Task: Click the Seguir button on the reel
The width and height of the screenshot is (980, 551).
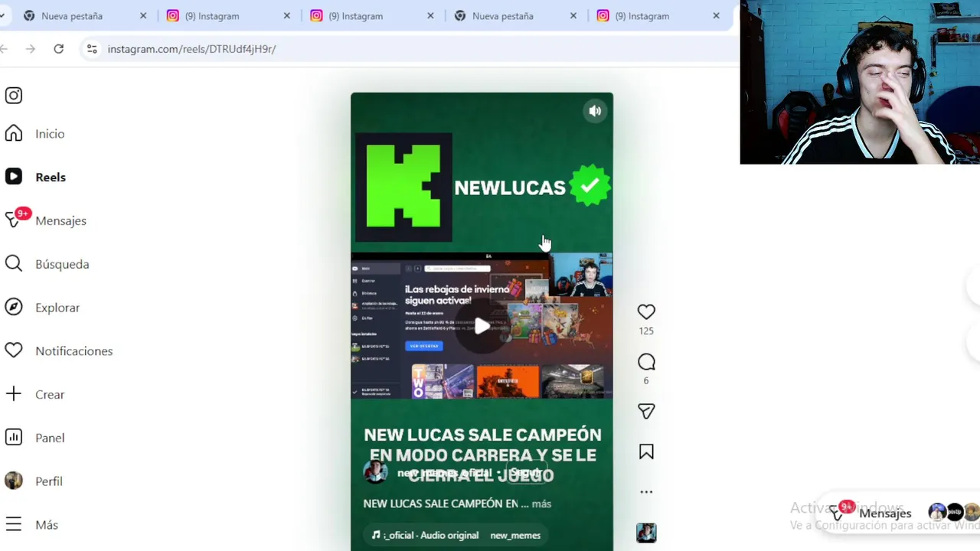Action: (x=526, y=473)
